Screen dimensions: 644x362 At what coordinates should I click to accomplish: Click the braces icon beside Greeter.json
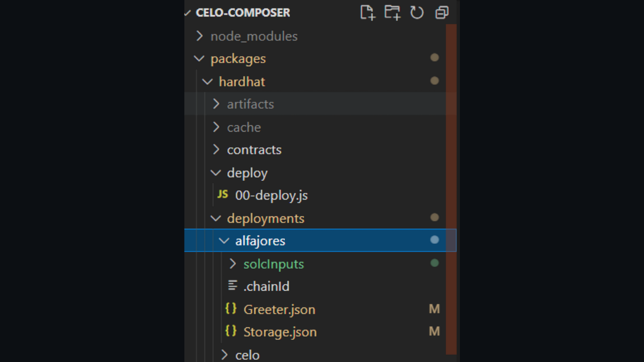(x=231, y=309)
